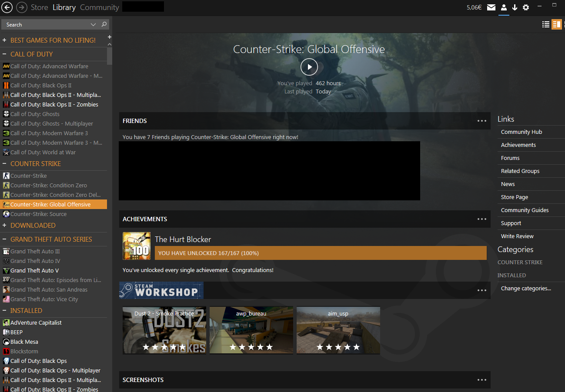Click the game list scrollbar thumb

point(110,56)
